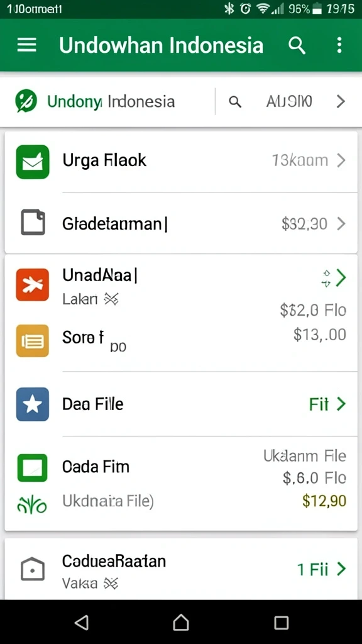The image size is (362, 644).
Task: Tap the Android back navigation button
Action: 81,623
